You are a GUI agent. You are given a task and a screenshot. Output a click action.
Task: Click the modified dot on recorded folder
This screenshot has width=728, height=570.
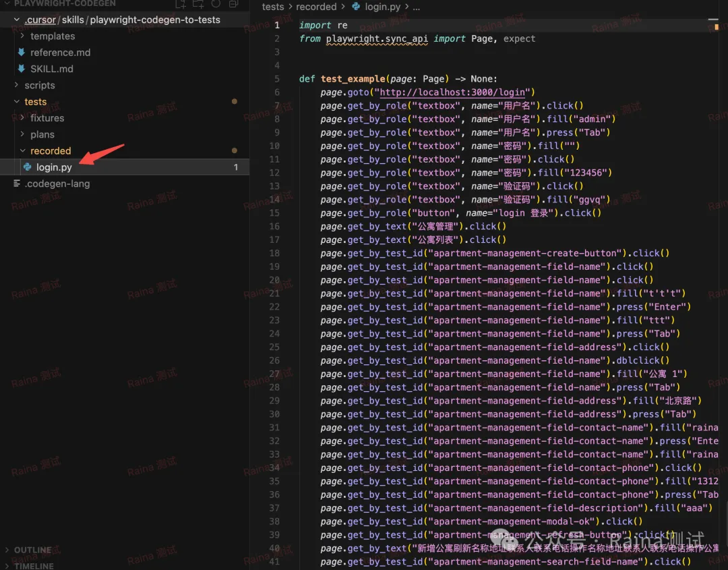tap(235, 150)
